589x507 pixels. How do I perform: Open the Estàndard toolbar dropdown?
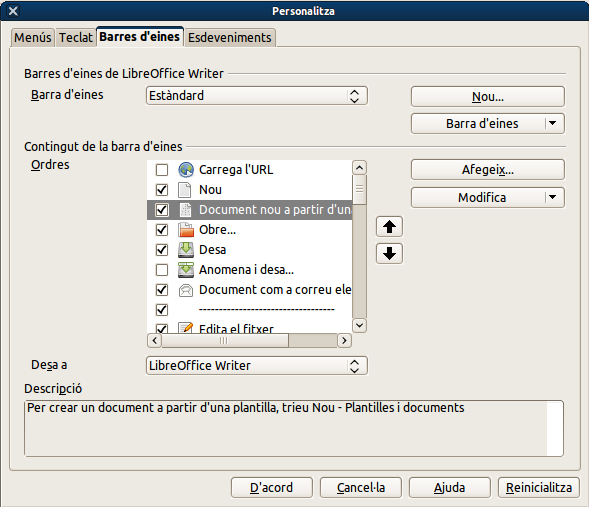click(257, 96)
